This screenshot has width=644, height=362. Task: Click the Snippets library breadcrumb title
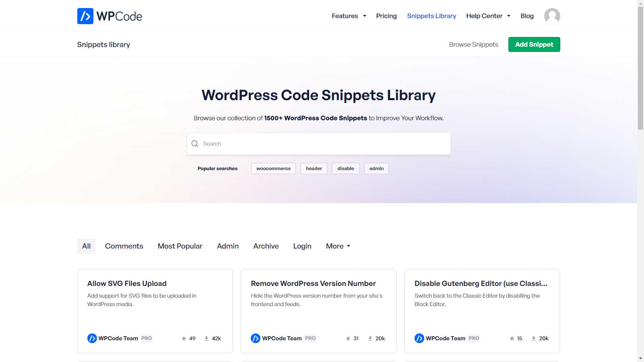point(103,45)
